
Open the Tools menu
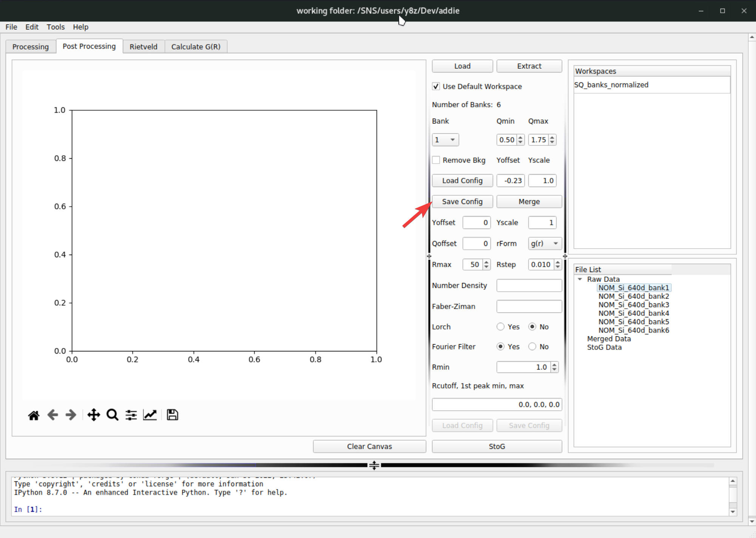[x=56, y=27]
